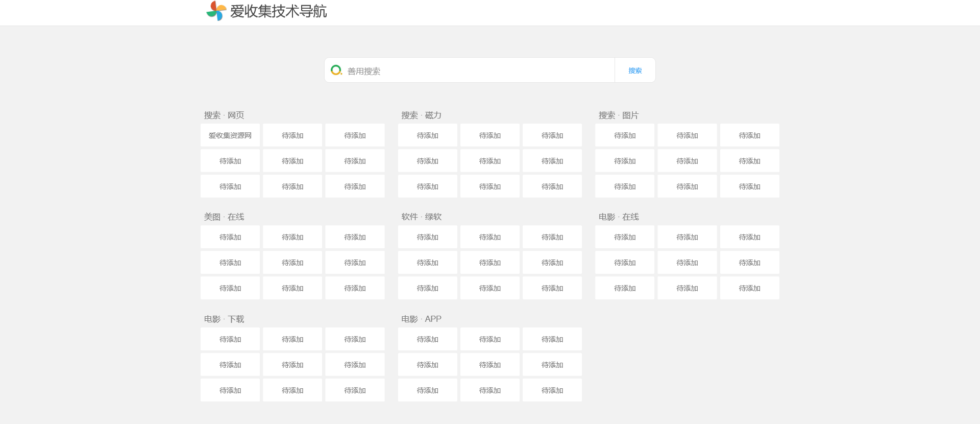
Task: Select the 搜索 · 图片 section heading
Action: [618, 115]
